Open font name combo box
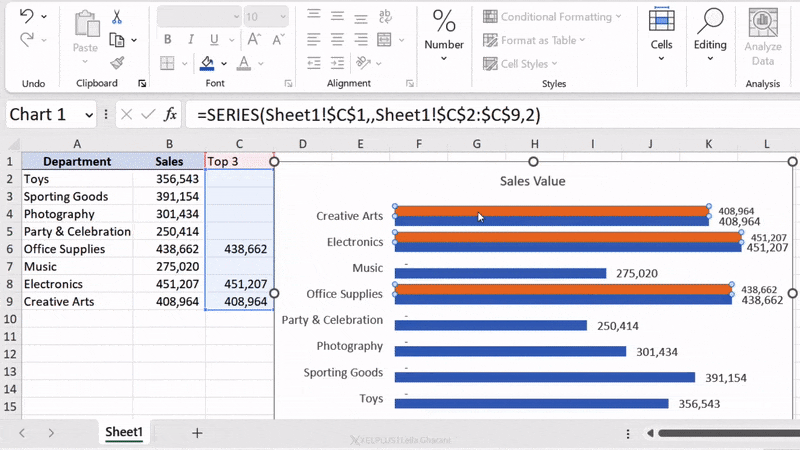Screen dimensions: 800x450 [199, 17]
